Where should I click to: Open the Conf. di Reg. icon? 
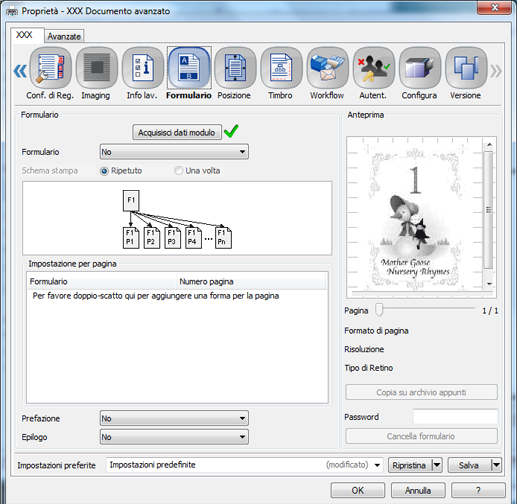pos(50,68)
